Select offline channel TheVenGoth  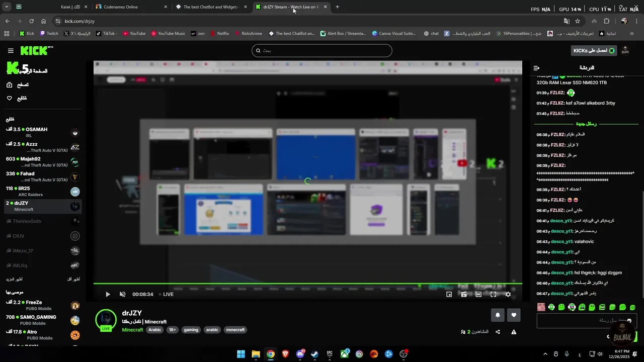pos(42,221)
